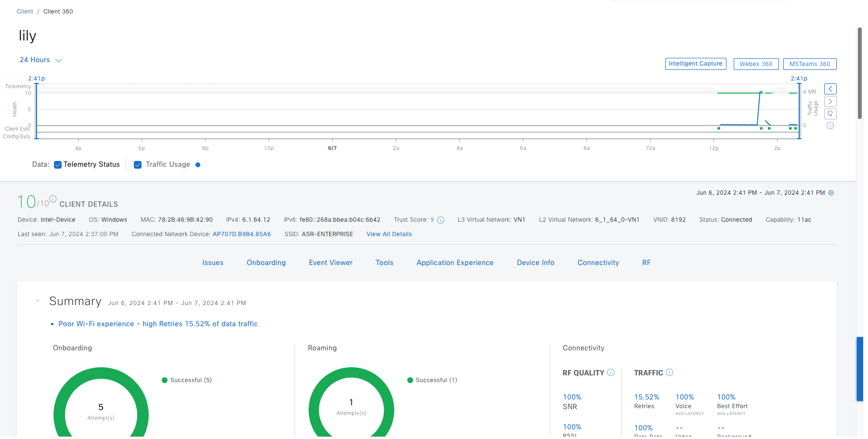Uncheck the Telemetry Status checkbox
Screen dimensions: 868x439
click(58, 165)
